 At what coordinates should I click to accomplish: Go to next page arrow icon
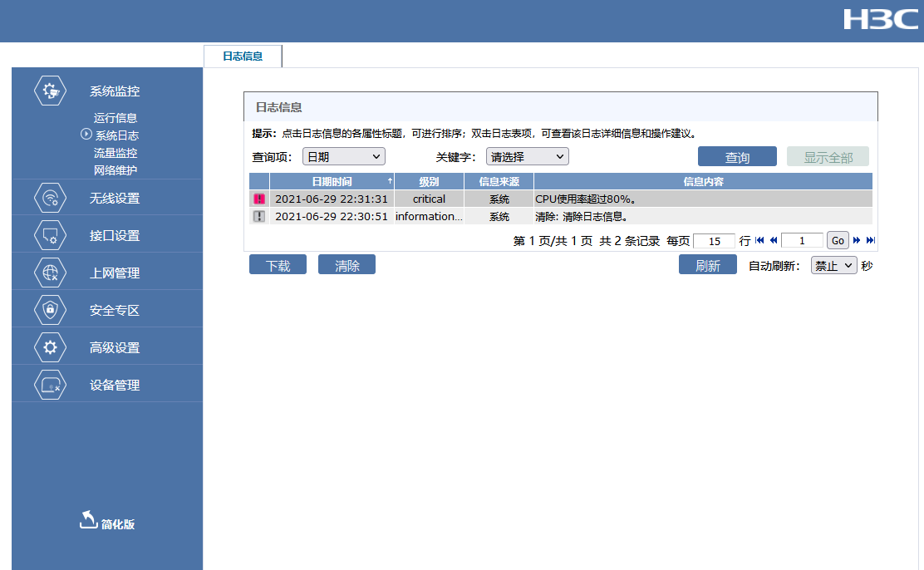coord(857,240)
